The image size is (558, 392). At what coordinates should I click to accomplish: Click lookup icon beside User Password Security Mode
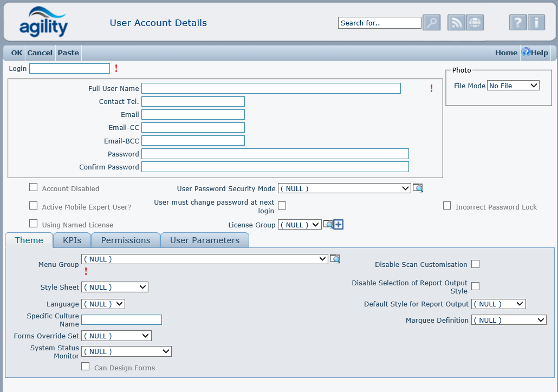coord(418,188)
